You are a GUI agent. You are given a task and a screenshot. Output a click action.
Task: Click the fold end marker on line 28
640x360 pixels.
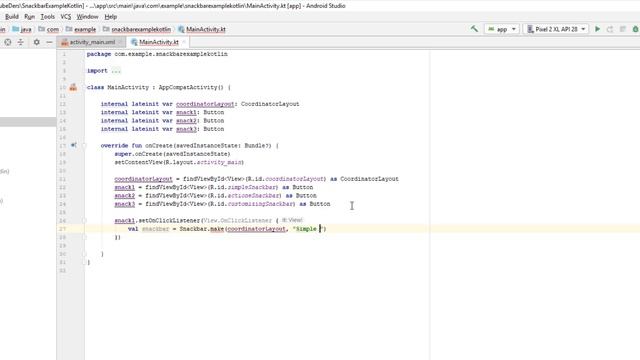pyautogui.click(x=84, y=237)
